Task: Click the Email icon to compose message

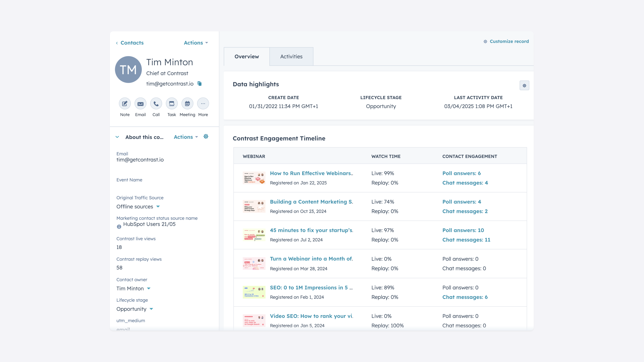Action: [140, 103]
